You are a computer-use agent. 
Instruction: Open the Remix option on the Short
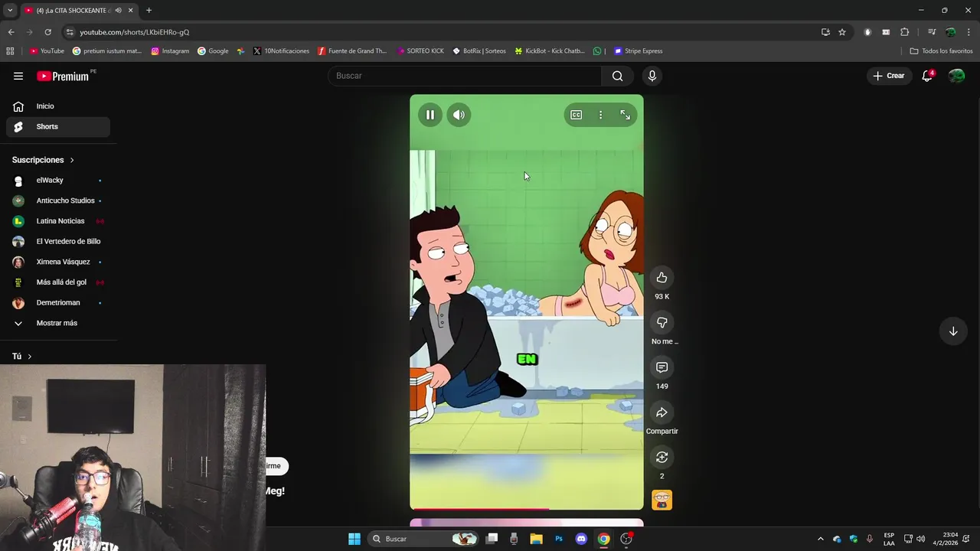pyautogui.click(x=661, y=458)
